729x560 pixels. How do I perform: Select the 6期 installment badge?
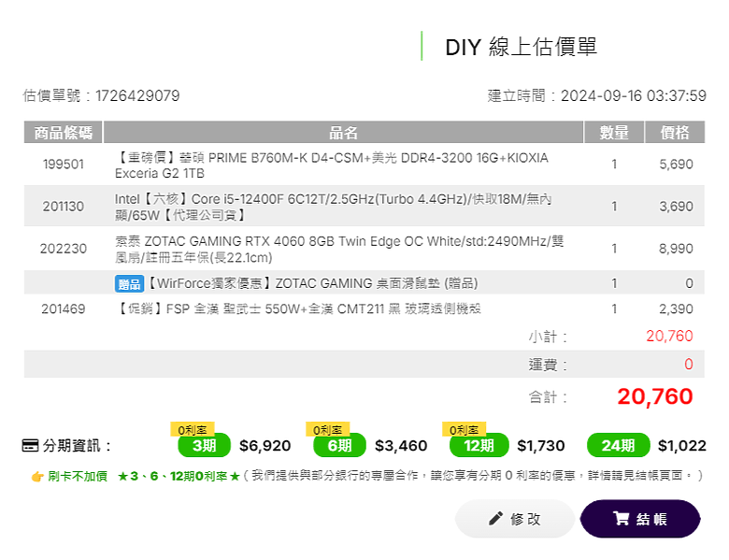click(340, 445)
